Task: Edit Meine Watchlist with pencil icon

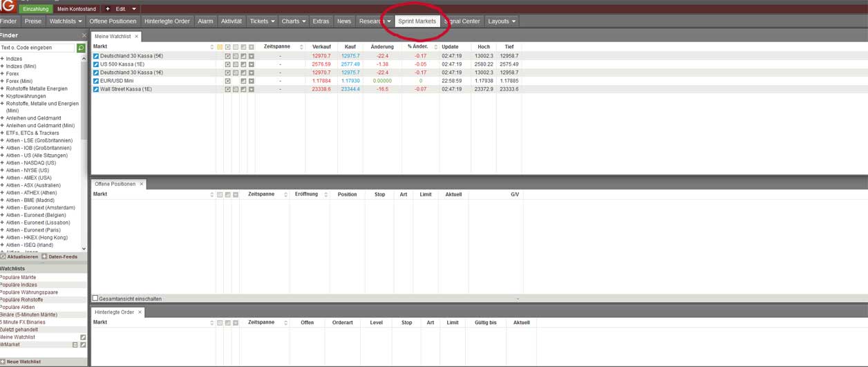Action: pos(83,337)
